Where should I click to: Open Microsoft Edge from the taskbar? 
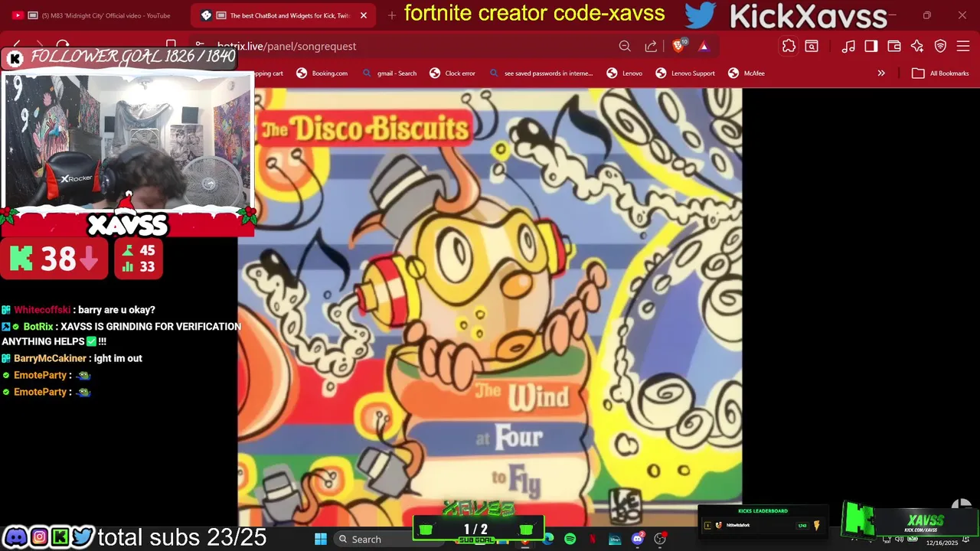pos(548,539)
